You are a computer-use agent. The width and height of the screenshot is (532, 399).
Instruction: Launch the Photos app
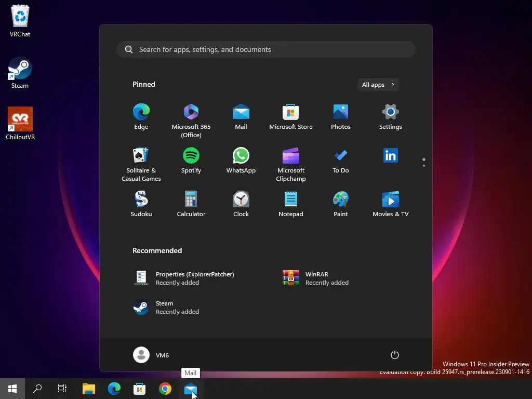(341, 117)
